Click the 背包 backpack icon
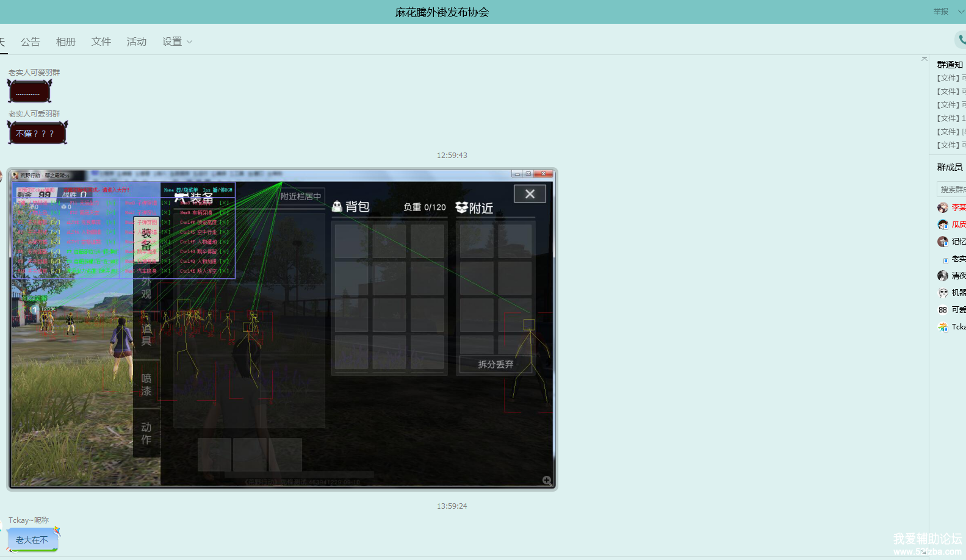The width and height of the screenshot is (966, 560). pyautogui.click(x=337, y=207)
